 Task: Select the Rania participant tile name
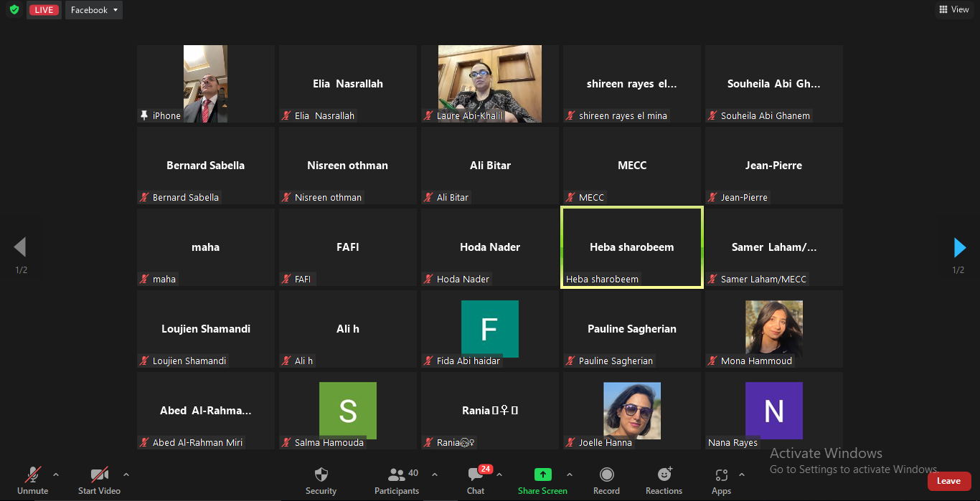click(490, 411)
